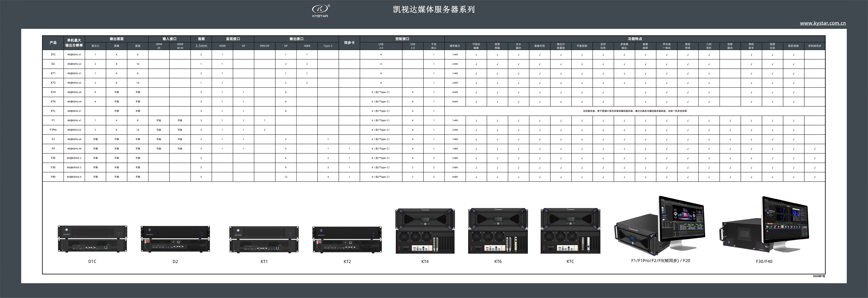Click the '几何变形' feature header
The image size is (868, 298).
[x=709, y=46]
